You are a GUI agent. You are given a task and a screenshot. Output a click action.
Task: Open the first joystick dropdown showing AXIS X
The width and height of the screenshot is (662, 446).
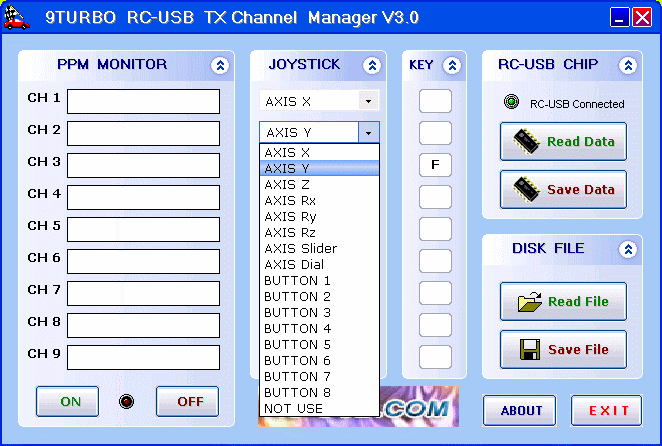(368, 101)
